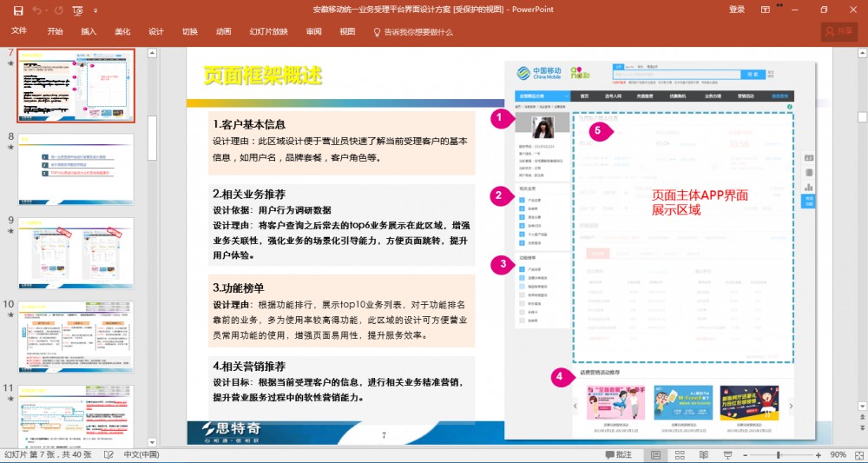Go to previous slide with double-up arrow
This screenshot has width=868, height=463.
pyautogui.click(x=862, y=418)
